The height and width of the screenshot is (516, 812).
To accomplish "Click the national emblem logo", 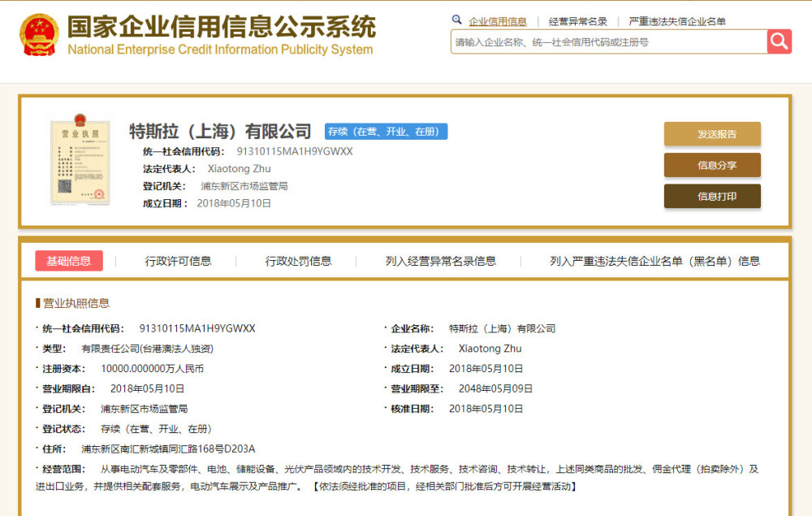I will [39, 35].
